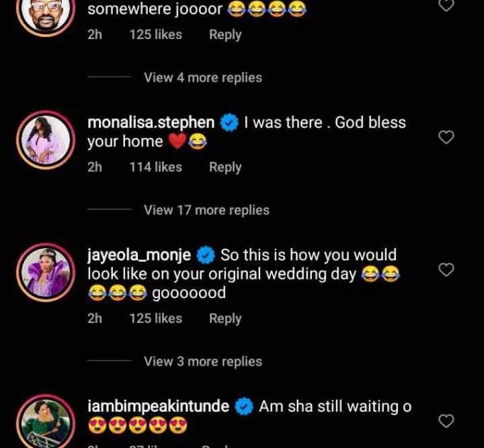The image size is (484, 448).
Task: View the 125 likes on jayeola_monje's comment
Action: tap(156, 319)
